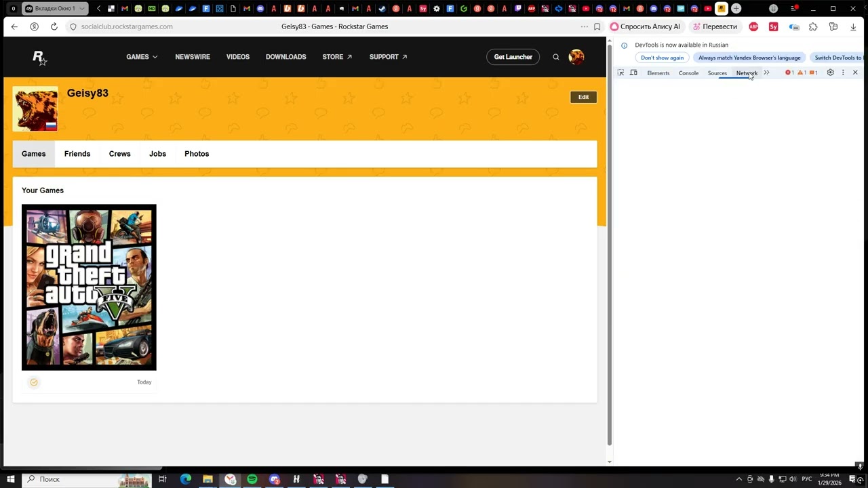This screenshot has width=868, height=488.
Task: Add a new browser tab with plus
Action: pyautogui.click(x=736, y=9)
